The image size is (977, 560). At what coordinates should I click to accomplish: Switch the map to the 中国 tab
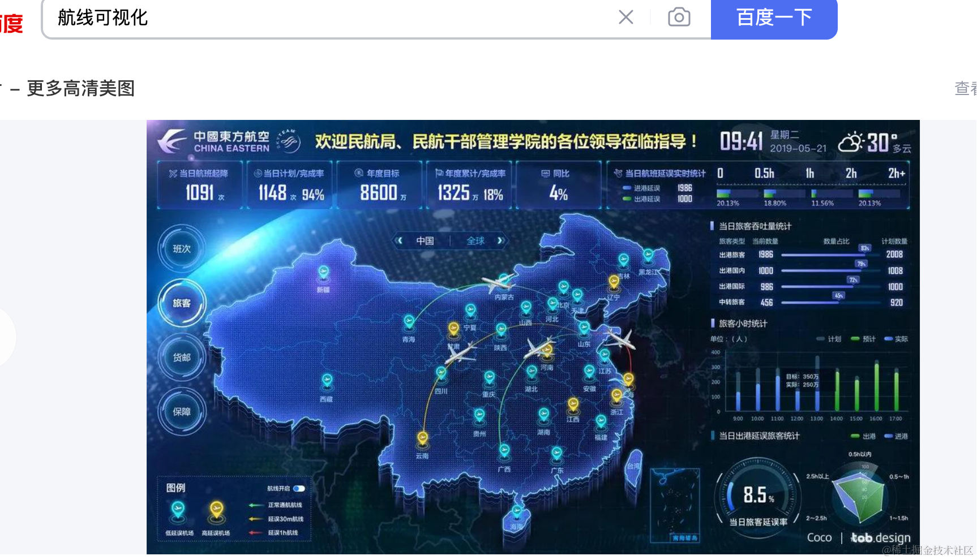(x=425, y=241)
